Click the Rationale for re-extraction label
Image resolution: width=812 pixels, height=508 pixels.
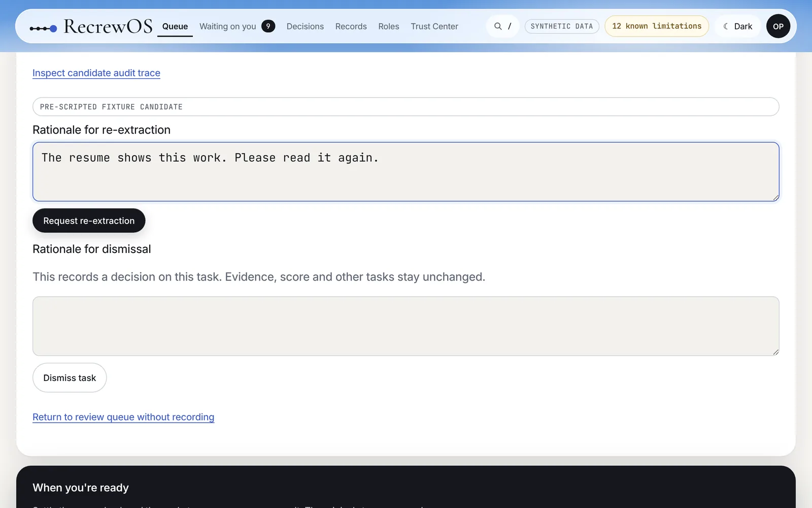tap(101, 130)
